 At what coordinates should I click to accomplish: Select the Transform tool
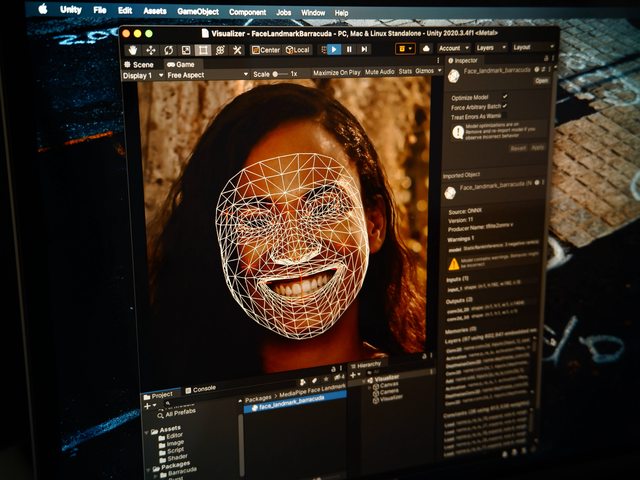click(x=220, y=50)
